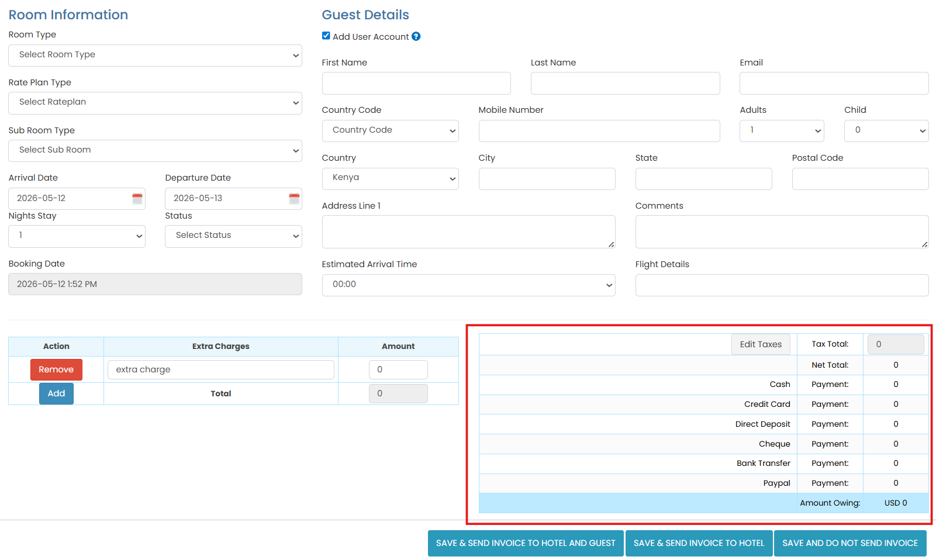The width and height of the screenshot is (936, 560).
Task: Open the Country Code dropdown
Action: [390, 131]
